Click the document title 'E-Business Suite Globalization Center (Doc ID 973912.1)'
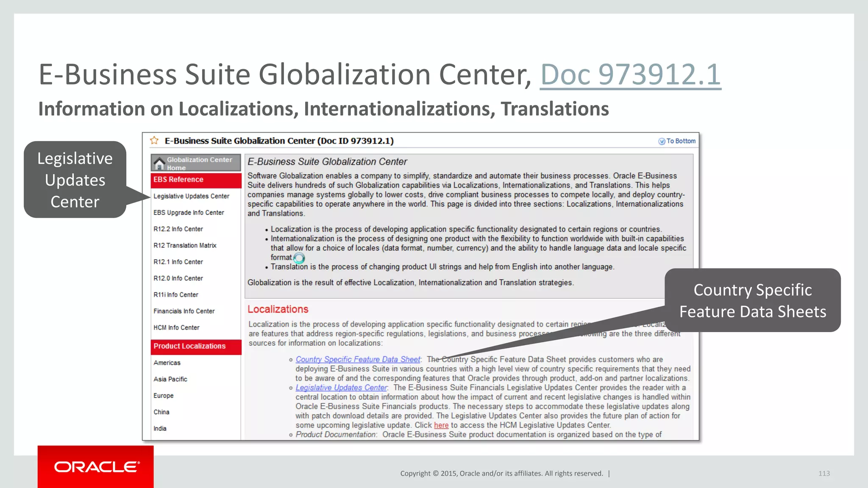This screenshot has height=488, width=868. click(x=279, y=141)
